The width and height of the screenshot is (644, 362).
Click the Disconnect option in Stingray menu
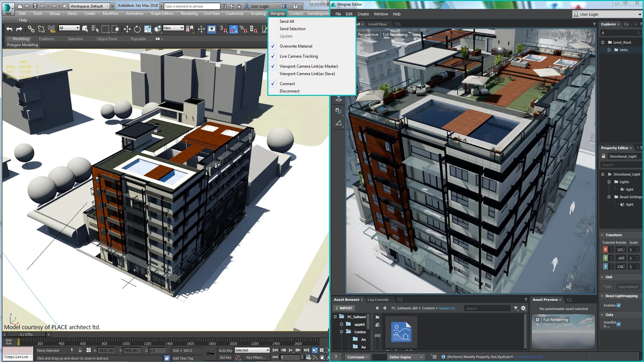pos(290,90)
